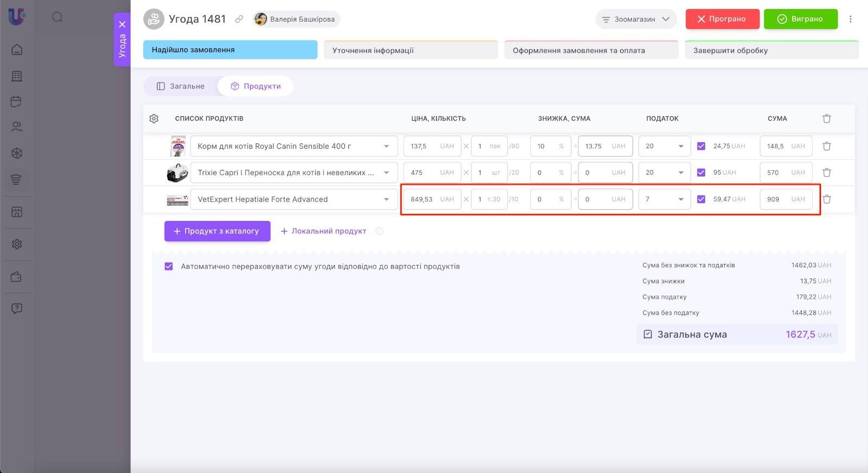Select the Уточнення інформації stage
868x473 pixels.
(410, 51)
